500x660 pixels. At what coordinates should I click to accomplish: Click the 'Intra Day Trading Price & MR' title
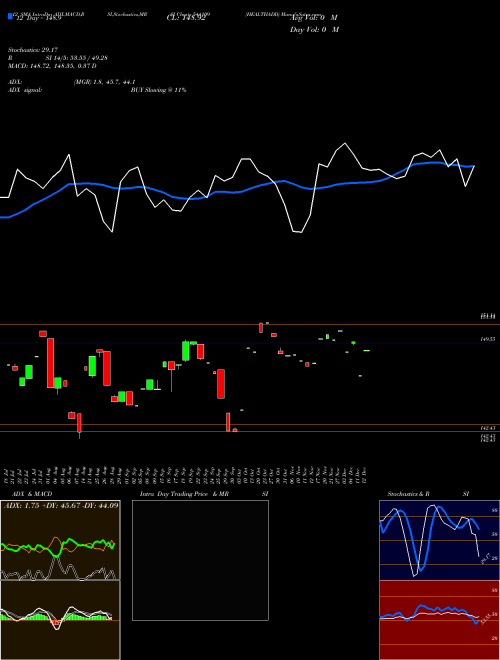click(184, 494)
